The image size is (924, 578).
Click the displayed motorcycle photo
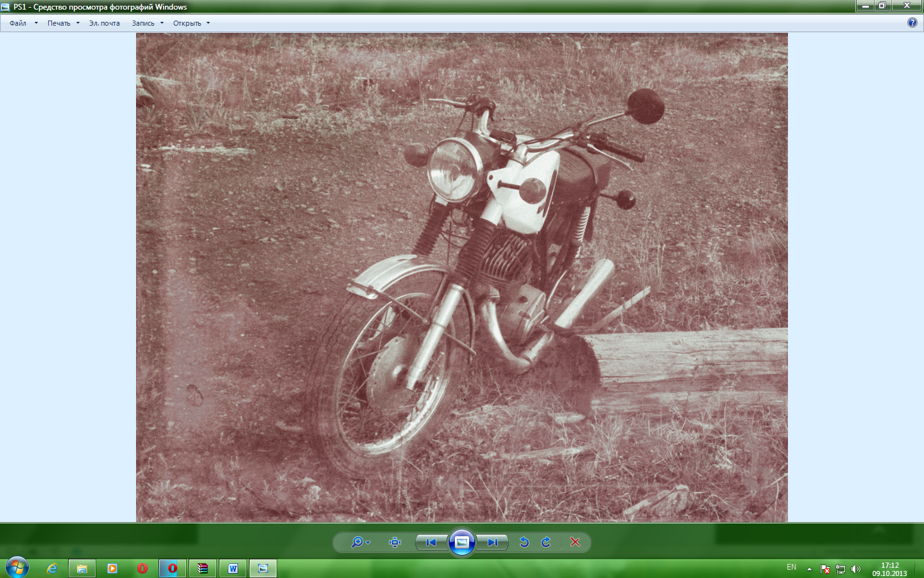(x=462, y=277)
